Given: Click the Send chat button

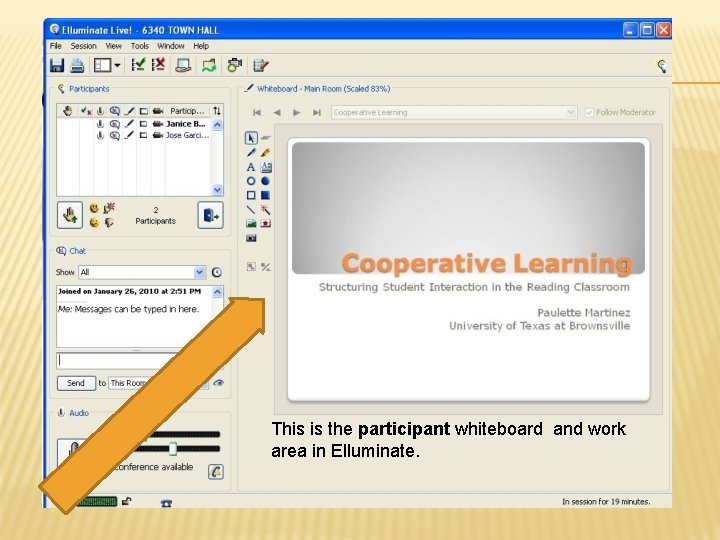Looking at the screenshot, I should tap(76, 383).
